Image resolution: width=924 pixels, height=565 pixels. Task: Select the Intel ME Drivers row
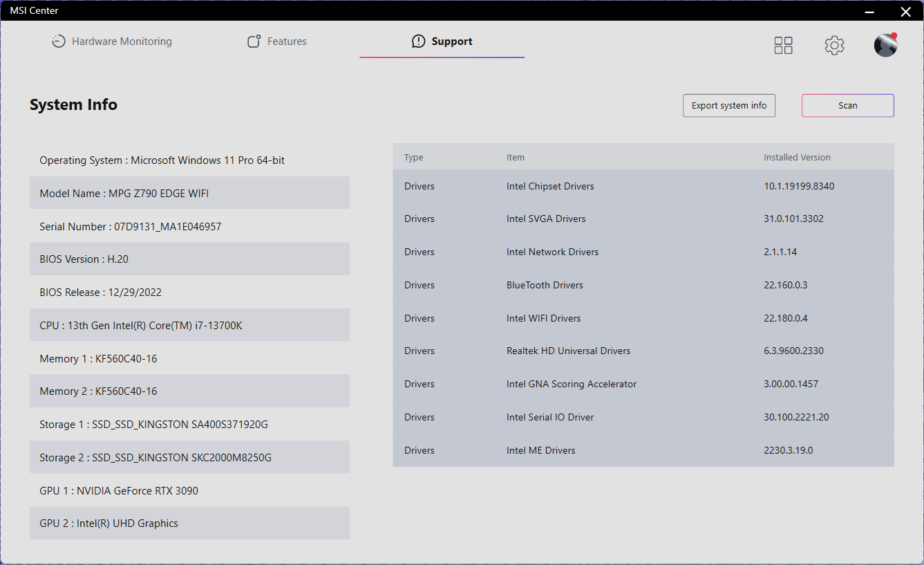click(643, 450)
